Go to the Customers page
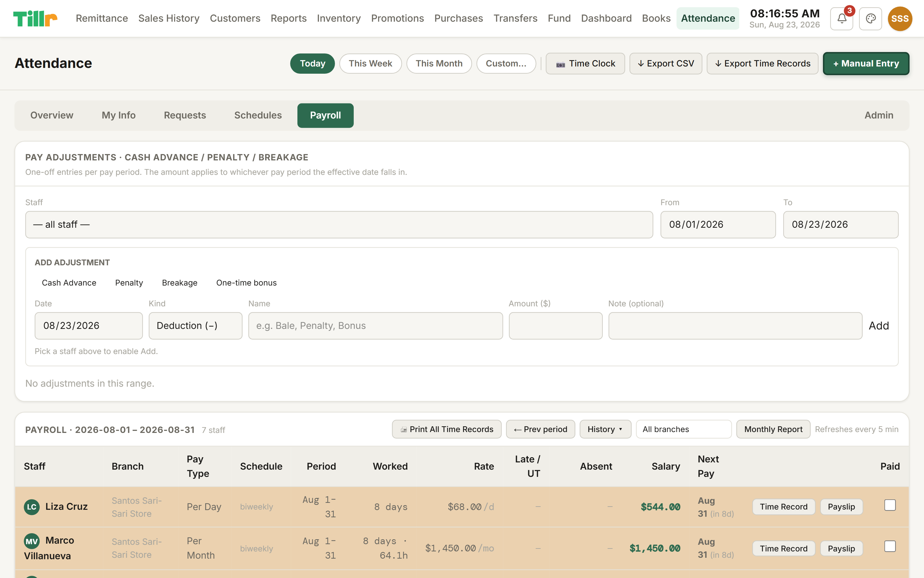 coord(235,18)
